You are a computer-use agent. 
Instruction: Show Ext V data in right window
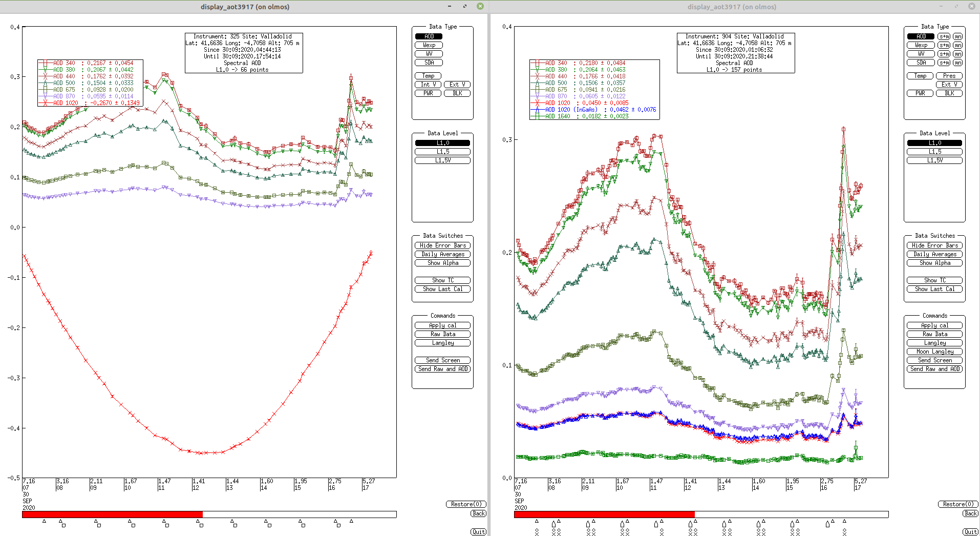pyautogui.click(x=949, y=85)
